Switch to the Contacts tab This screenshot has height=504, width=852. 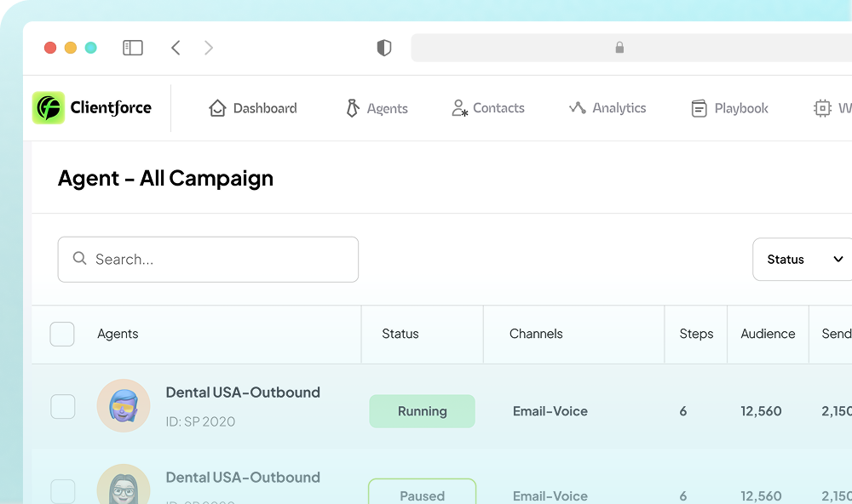click(x=498, y=108)
